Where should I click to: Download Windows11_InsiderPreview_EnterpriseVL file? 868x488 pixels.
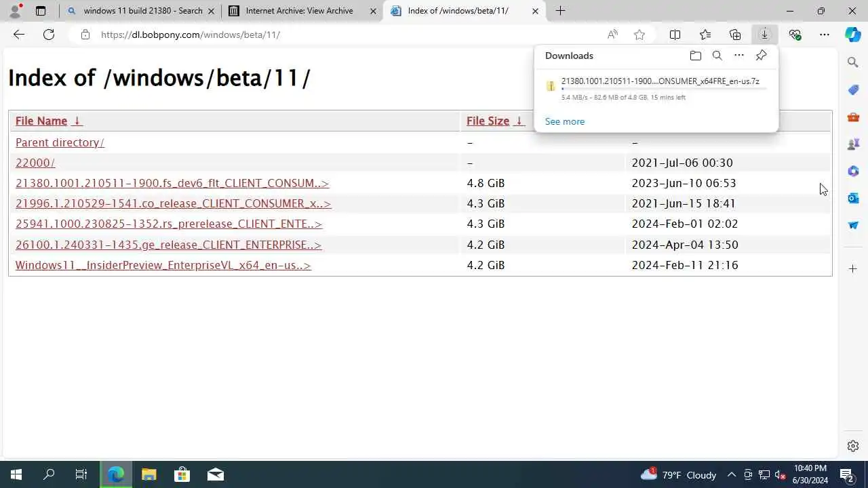163,265
